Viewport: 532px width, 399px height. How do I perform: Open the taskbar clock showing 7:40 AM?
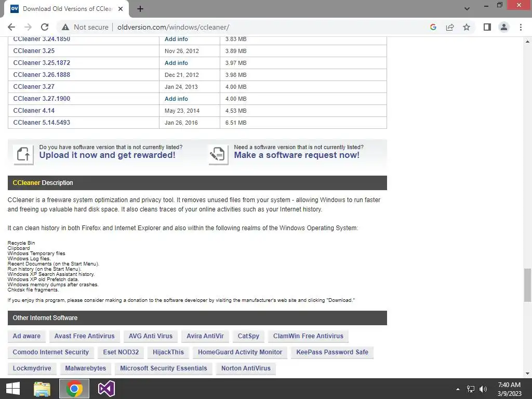tap(509, 389)
